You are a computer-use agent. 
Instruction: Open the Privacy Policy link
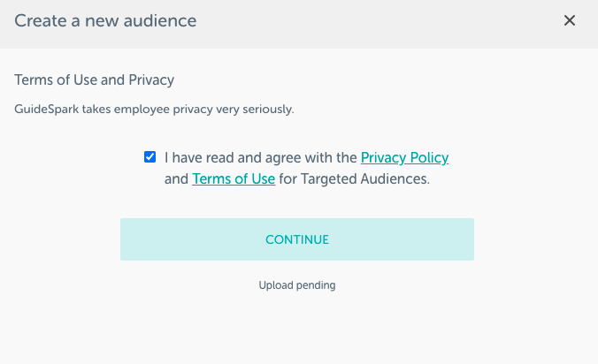(404, 158)
